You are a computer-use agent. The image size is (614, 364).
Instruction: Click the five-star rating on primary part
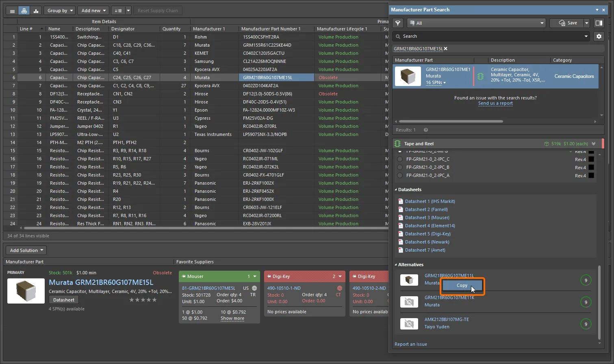click(x=143, y=300)
